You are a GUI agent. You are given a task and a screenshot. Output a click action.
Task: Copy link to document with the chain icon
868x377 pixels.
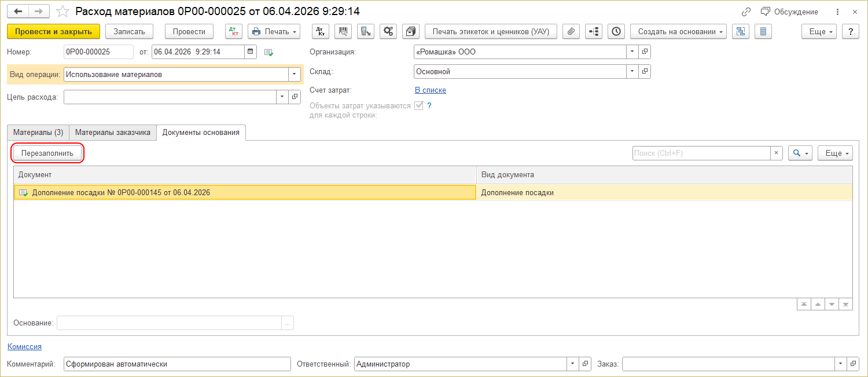746,12
